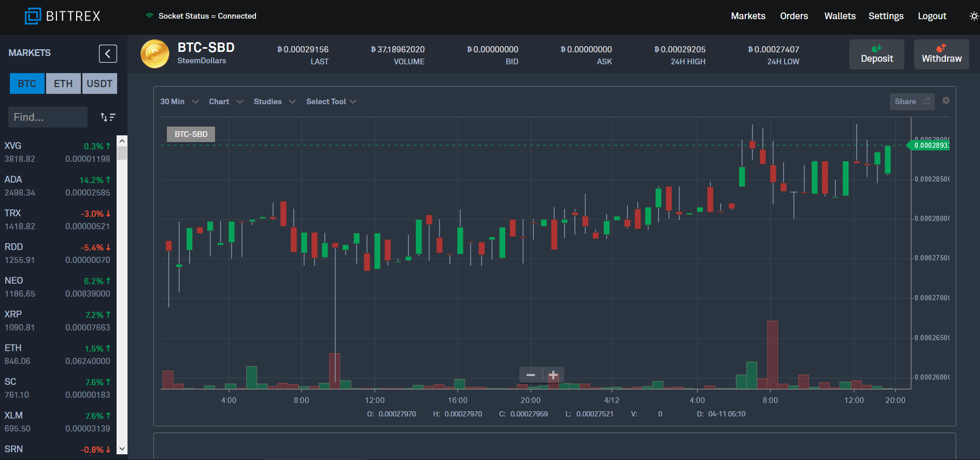Screen dimensions: 980x460
Task: Click Logout in top navigation
Action: pyautogui.click(x=932, y=16)
